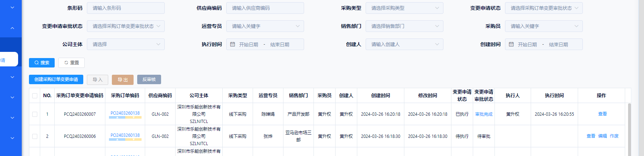Click the export (导出) button

[x=123, y=80]
